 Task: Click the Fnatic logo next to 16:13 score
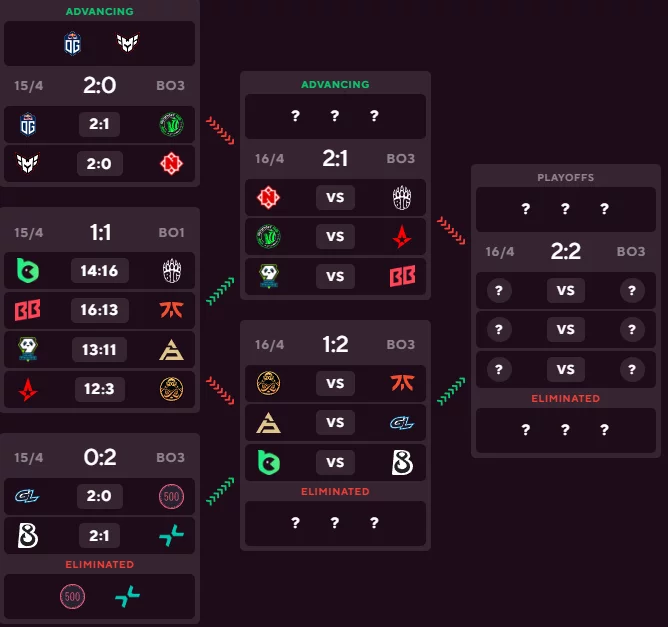coord(171,310)
